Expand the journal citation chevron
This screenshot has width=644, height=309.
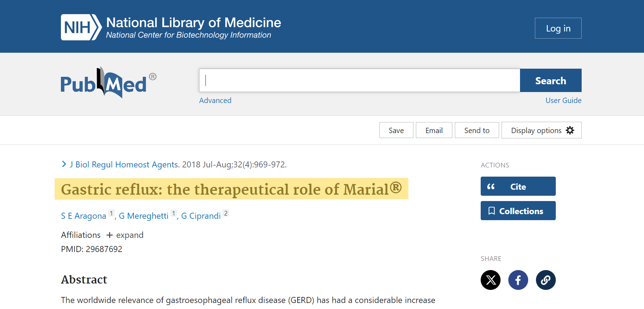tap(64, 164)
